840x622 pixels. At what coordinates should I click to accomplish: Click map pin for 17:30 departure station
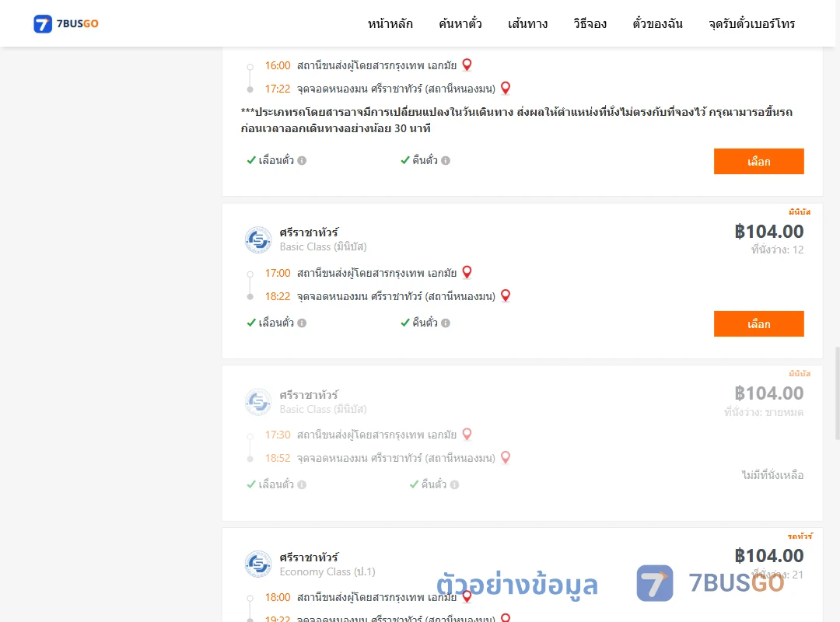coord(467,434)
